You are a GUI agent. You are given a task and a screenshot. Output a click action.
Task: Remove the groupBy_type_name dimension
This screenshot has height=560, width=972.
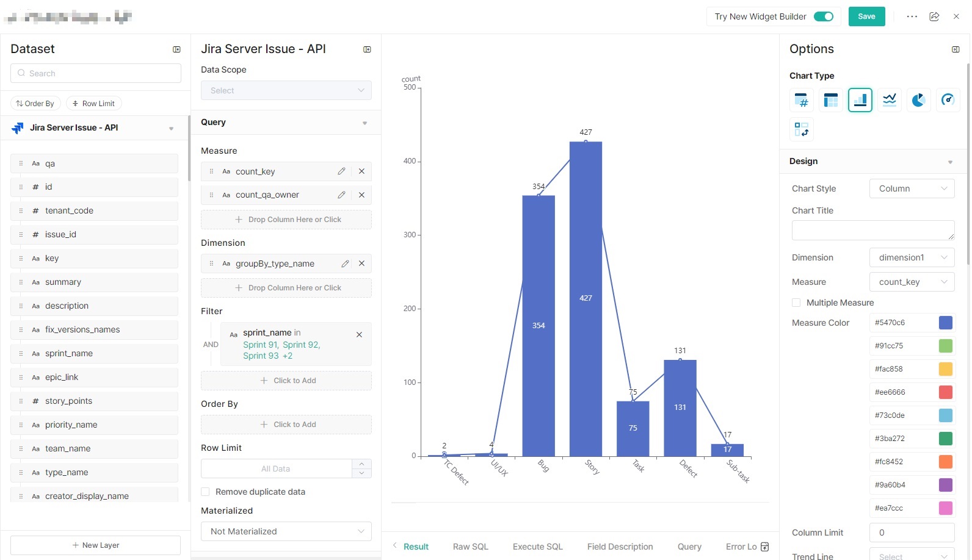[x=361, y=264]
